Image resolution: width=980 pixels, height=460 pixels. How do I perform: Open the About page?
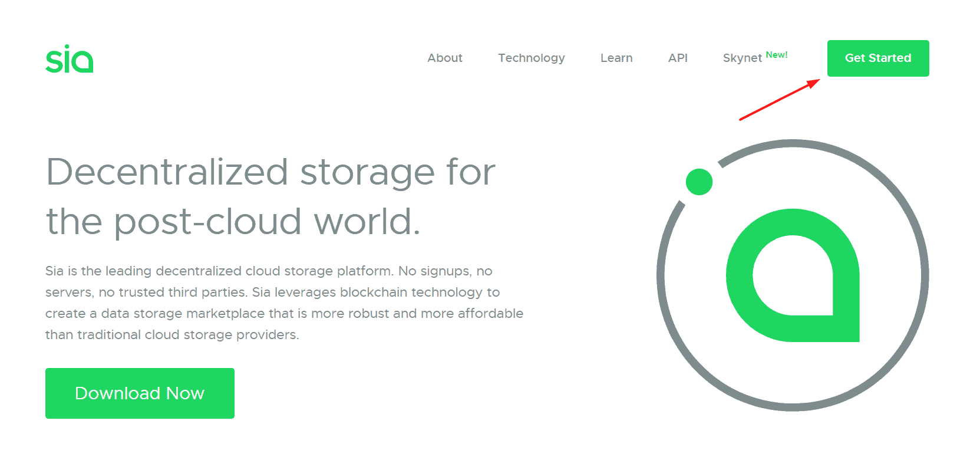click(x=444, y=58)
